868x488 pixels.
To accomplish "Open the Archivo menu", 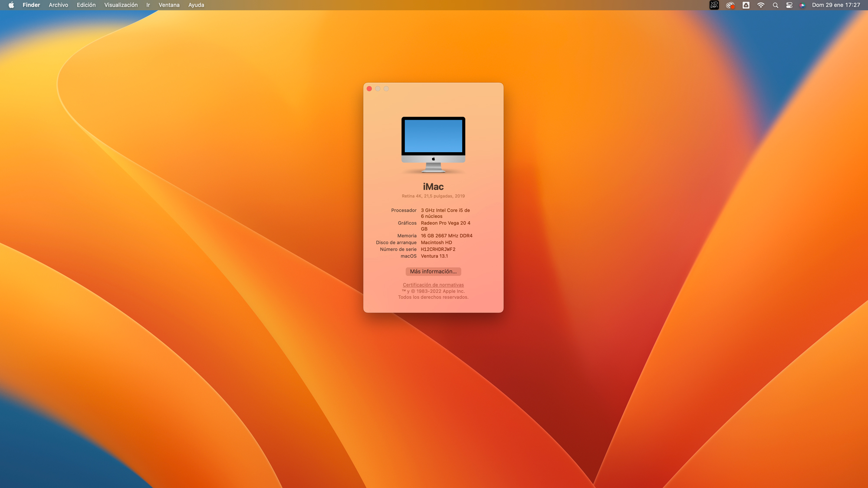I will tap(58, 5).
